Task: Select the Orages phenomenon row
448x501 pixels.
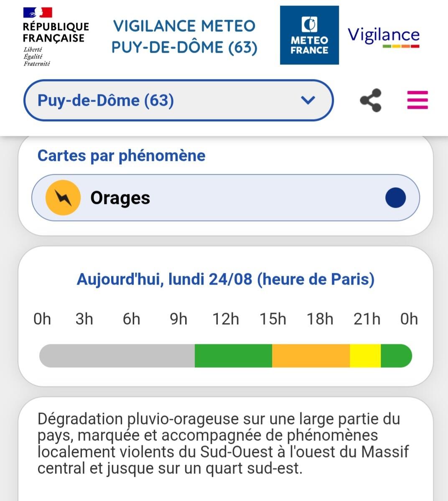Action: point(226,198)
